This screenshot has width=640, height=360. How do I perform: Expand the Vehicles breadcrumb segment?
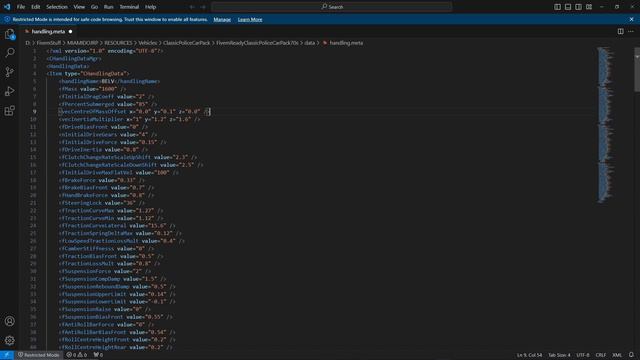tap(148, 43)
